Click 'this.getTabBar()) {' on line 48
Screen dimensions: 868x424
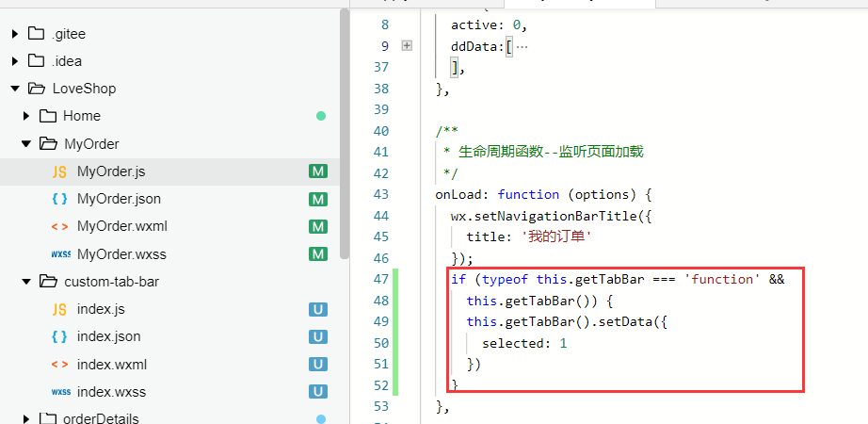pos(539,301)
